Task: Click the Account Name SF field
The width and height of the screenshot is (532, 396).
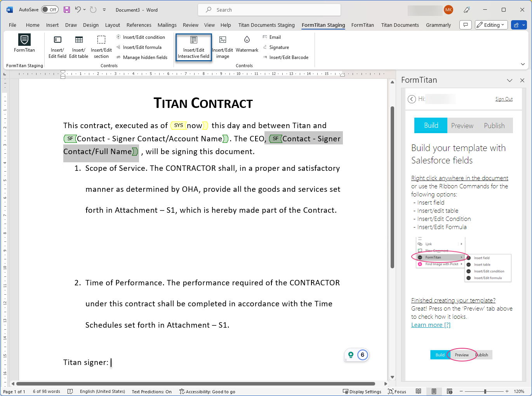Action: [x=146, y=139]
